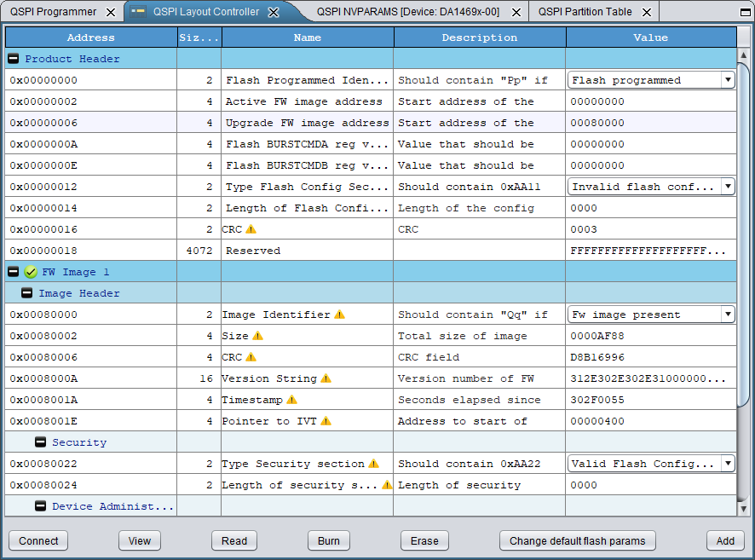Close the QSPI Programmer tab
755x560 pixels.
point(111,12)
